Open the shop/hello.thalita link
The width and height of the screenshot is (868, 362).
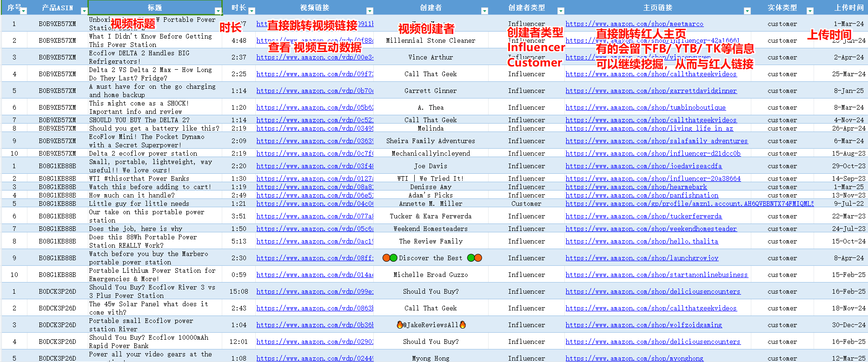click(x=642, y=241)
